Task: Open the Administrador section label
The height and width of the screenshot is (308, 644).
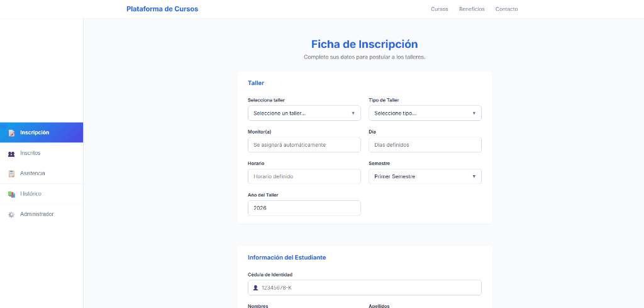Action: coord(37,214)
